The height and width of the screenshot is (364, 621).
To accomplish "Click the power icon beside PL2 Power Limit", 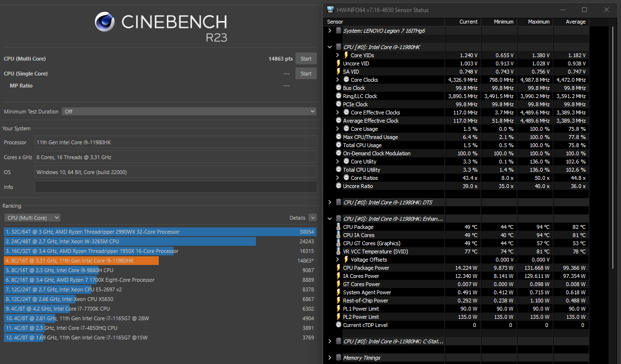I will pos(339,317).
